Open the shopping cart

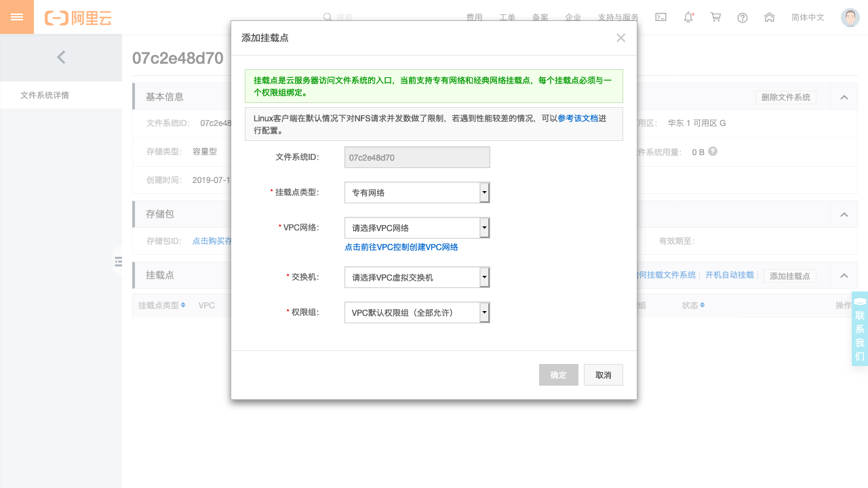(715, 17)
